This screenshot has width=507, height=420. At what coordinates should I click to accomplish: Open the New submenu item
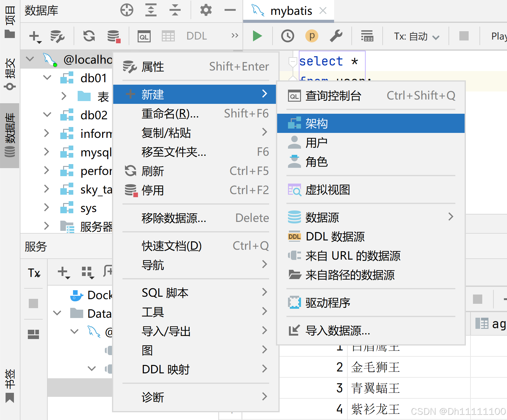pyautogui.click(x=195, y=94)
